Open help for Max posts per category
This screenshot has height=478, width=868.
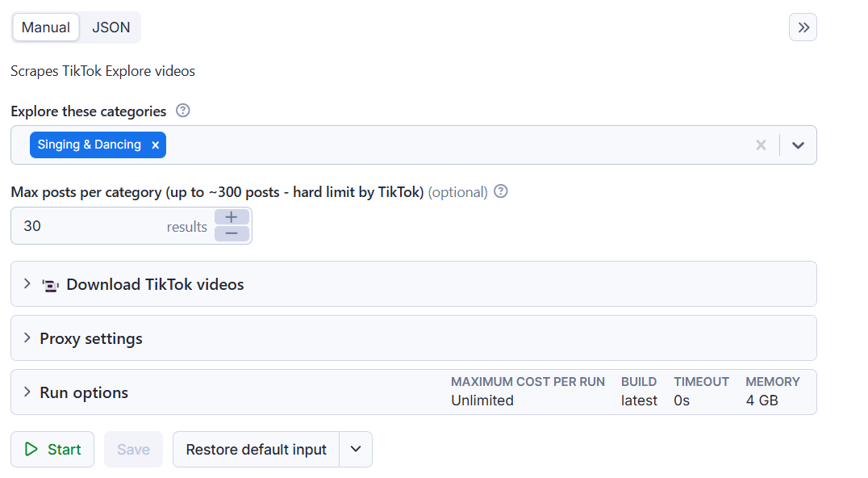(500, 191)
